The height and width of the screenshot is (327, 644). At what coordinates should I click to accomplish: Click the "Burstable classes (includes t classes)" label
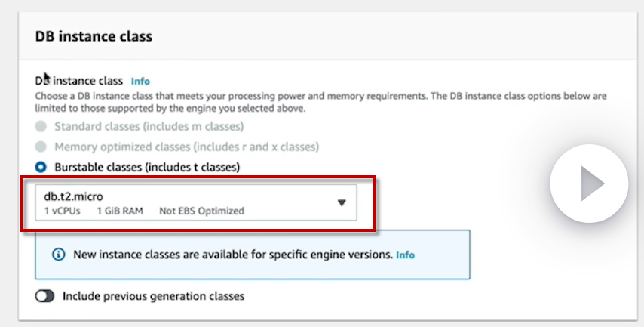[x=147, y=166]
